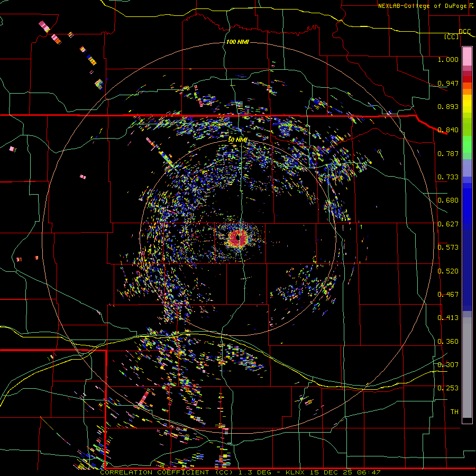Viewport: 476px width, 476px height.
Task: Select the 0.627 scale value
Action: [x=448, y=224]
